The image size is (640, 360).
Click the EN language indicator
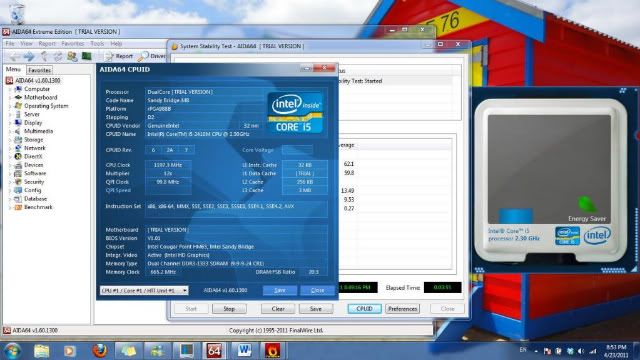point(523,350)
